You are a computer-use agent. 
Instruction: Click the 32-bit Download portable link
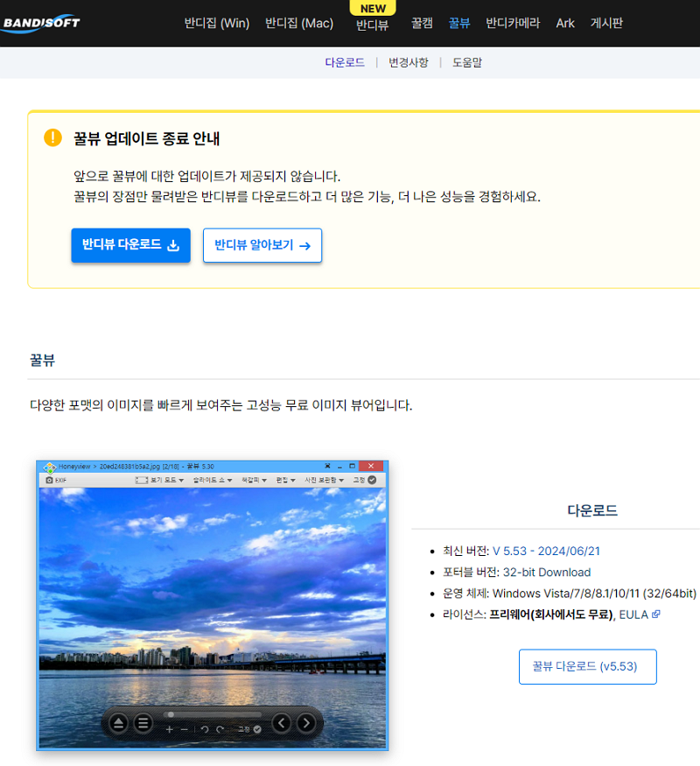547,572
